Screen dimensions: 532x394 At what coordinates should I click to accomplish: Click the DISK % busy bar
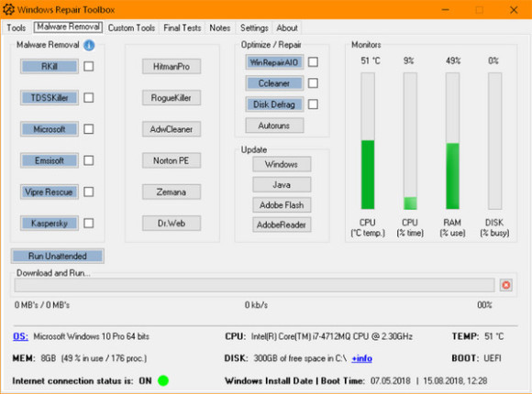(494, 141)
